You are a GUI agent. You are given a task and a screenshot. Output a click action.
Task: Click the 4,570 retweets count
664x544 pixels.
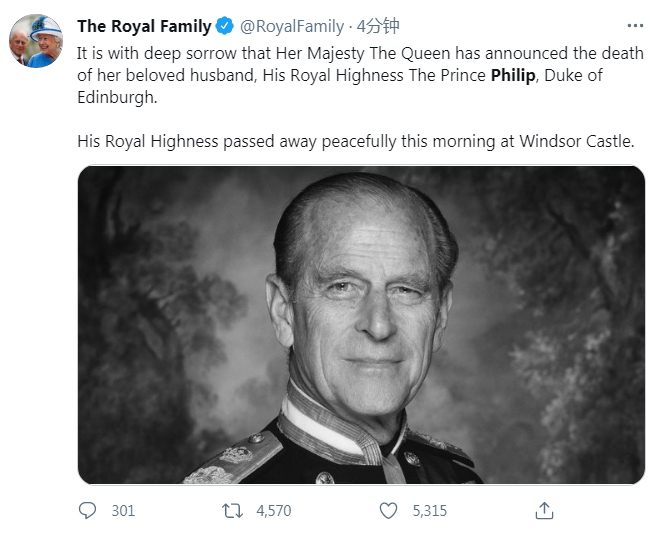pyautogui.click(x=274, y=511)
